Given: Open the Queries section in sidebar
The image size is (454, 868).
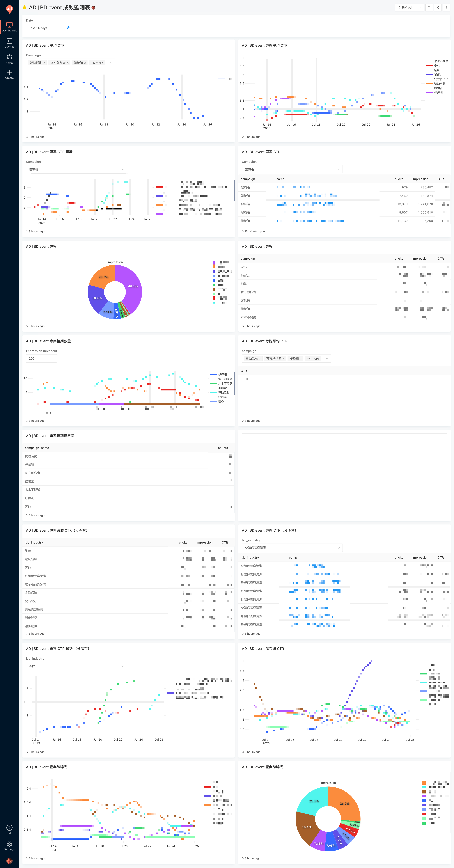Looking at the screenshot, I should pyautogui.click(x=9, y=43).
